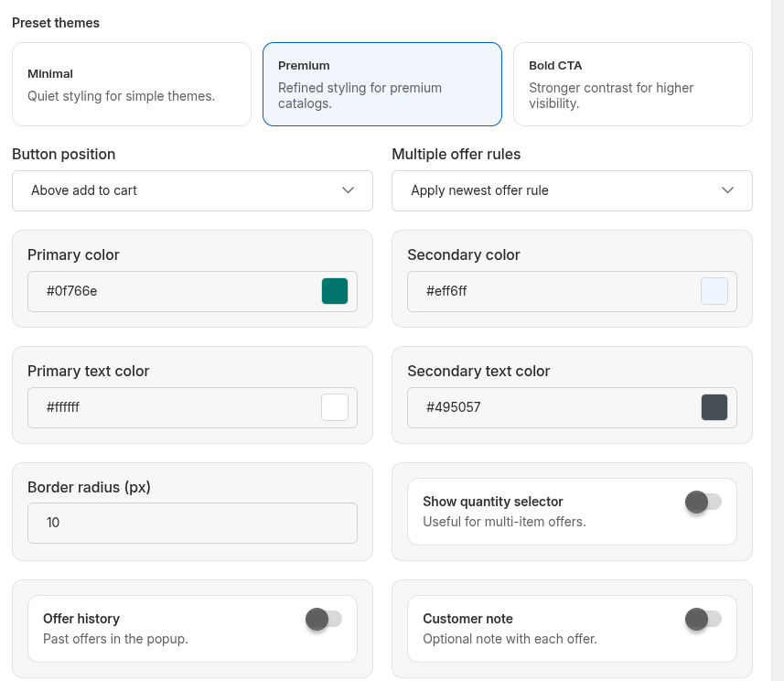Enable the Show quantity selector toggle
The height and width of the screenshot is (681, 784).
[703, 502]
